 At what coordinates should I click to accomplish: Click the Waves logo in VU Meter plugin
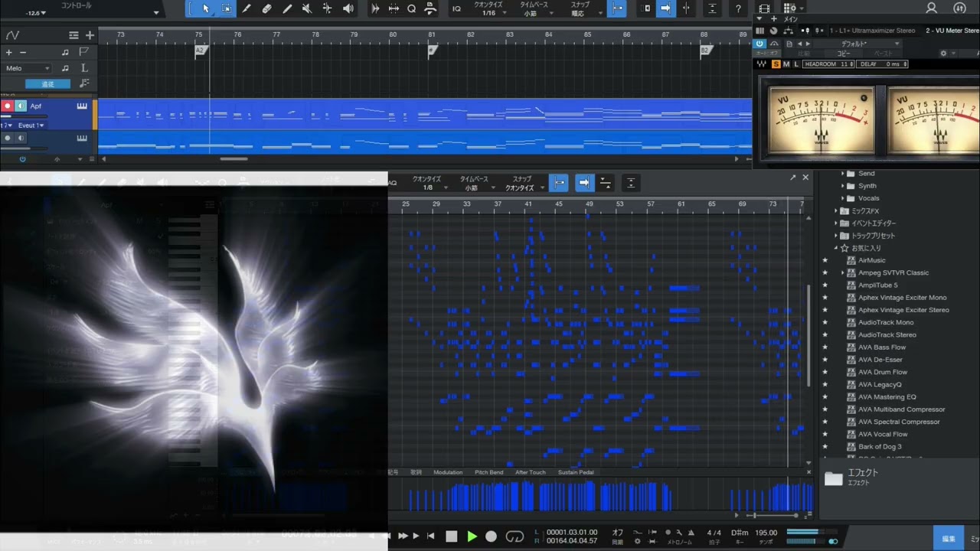763,64
